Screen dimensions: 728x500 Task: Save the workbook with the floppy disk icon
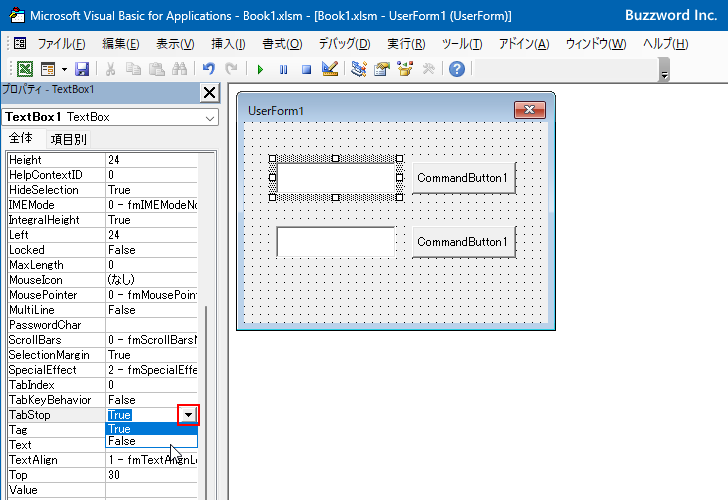(x=82, y=69)
